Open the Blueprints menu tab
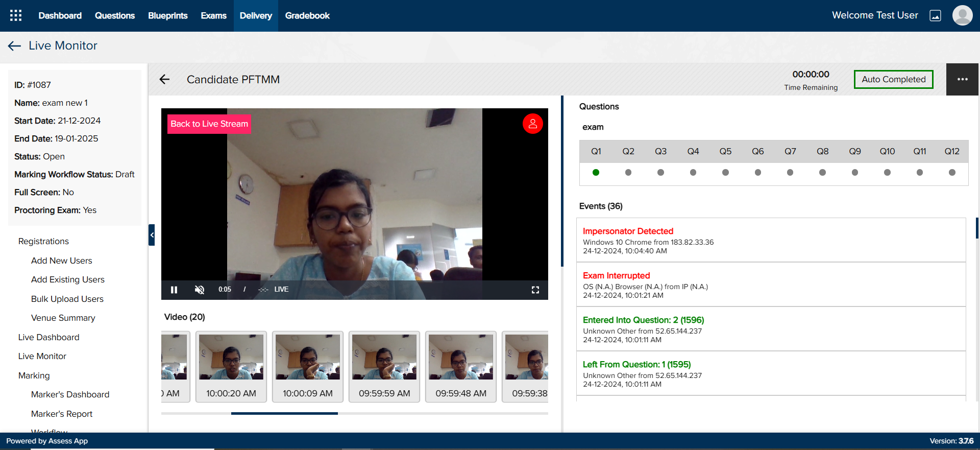This screenshot has width=980, height=450. [167, 16]
